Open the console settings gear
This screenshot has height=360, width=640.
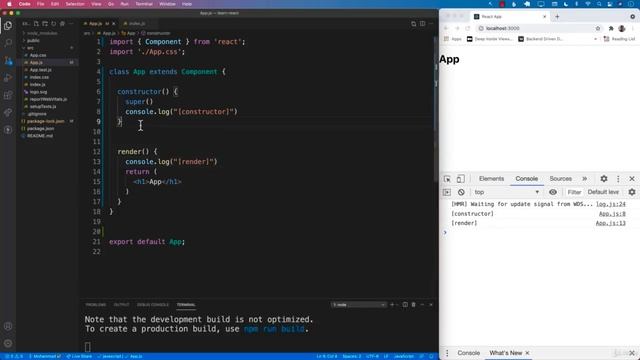pyautogui.click(x=632, y=192)
